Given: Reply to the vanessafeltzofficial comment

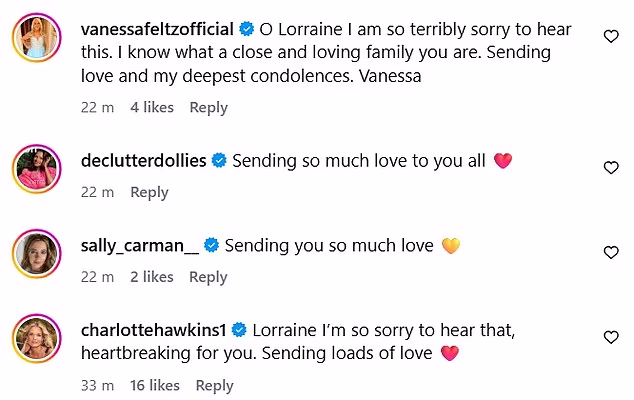Looking at the screenshot, I should (x=209, y=107).
